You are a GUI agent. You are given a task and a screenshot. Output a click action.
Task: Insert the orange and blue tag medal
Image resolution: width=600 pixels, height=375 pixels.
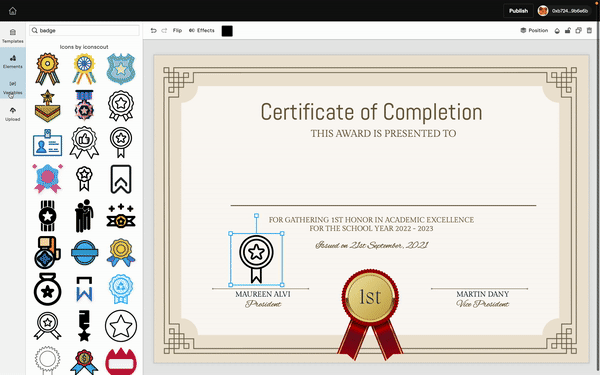point(47,253)
